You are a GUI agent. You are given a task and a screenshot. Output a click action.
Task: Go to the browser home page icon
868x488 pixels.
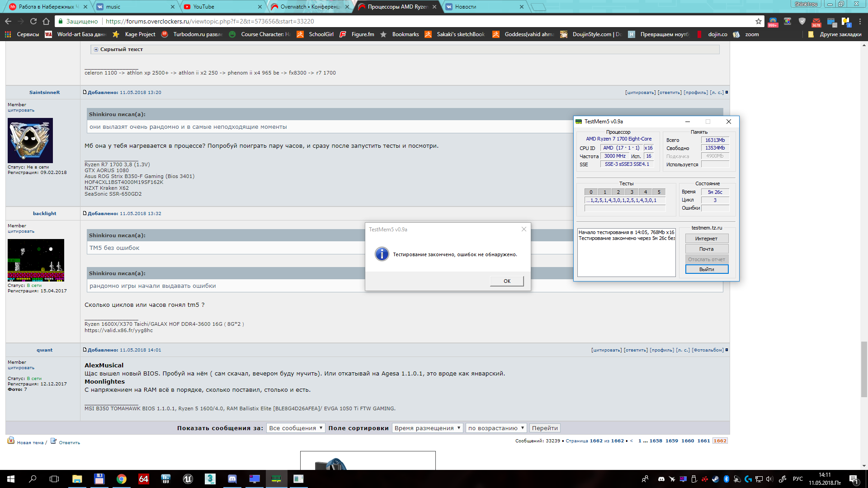(46, 21)
